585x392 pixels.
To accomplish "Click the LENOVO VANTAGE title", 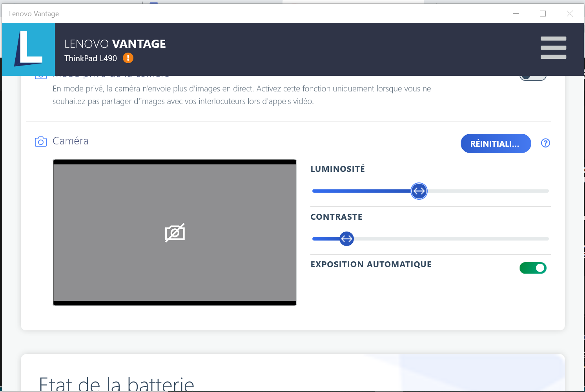I will (115, 44).
